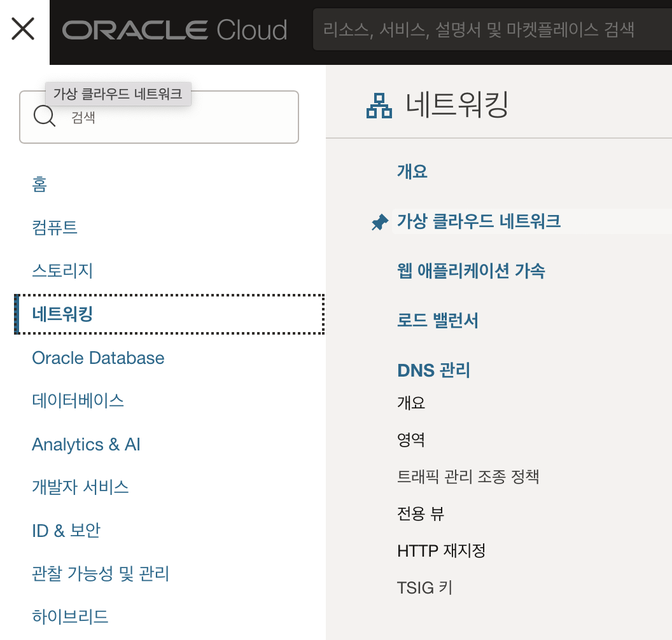Open 가상 클라우드 네트워크 link

(479, 221)
